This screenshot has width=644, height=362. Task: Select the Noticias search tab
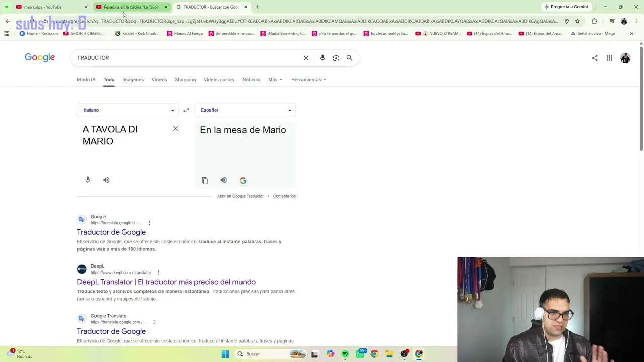251,80
